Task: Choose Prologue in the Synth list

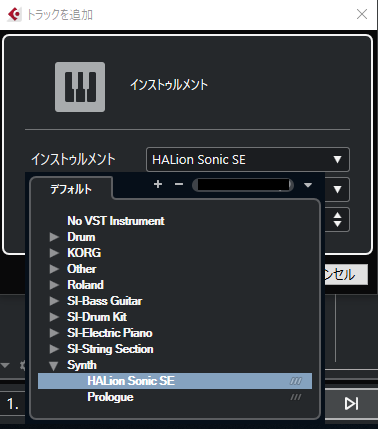Action: coord(175,397)
